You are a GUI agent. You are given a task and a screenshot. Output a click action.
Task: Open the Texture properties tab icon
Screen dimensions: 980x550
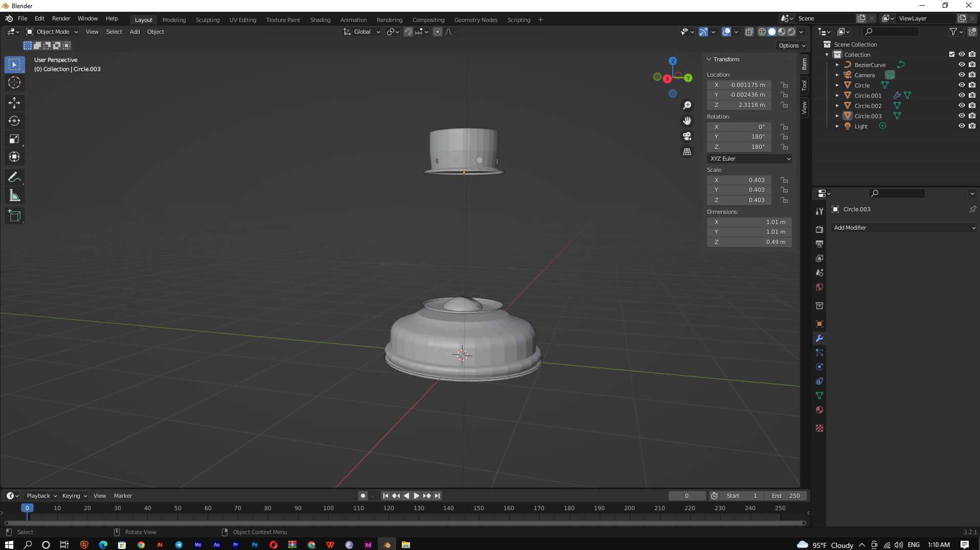[x=819, y=428]
